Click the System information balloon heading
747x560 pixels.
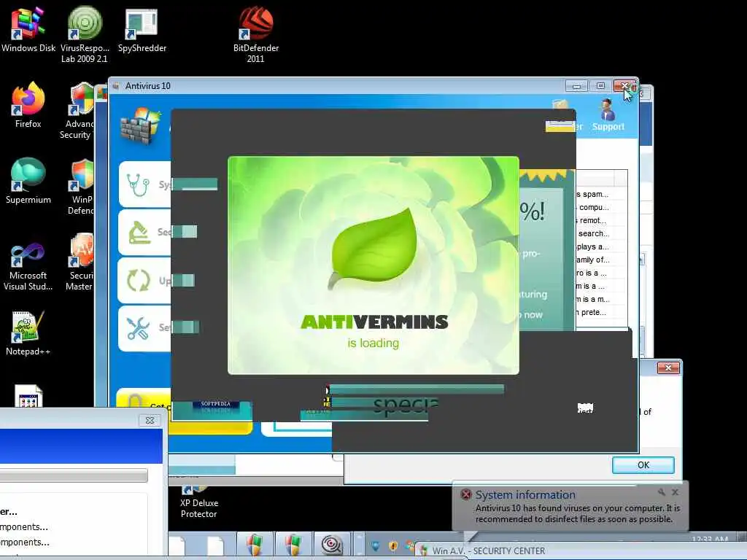(525, 495)
